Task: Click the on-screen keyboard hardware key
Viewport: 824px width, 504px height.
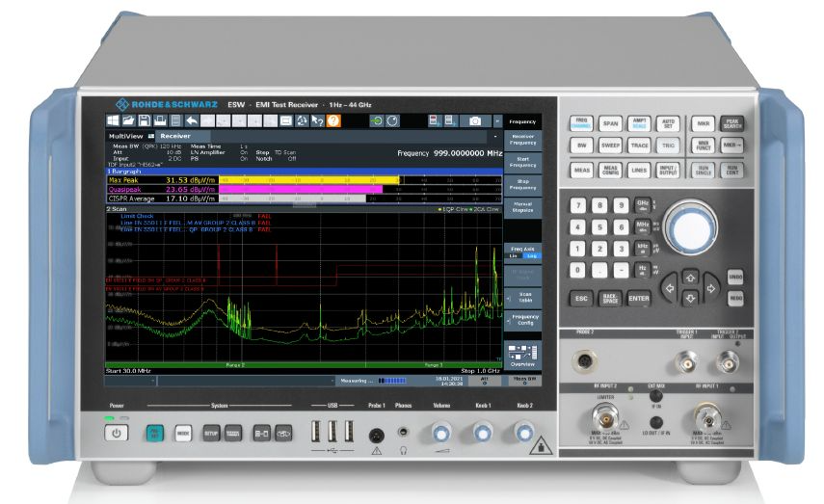Action: point(233,434)
